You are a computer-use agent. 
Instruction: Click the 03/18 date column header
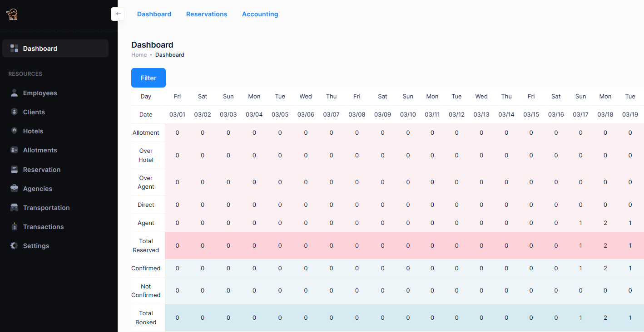(x=605, y=115)
